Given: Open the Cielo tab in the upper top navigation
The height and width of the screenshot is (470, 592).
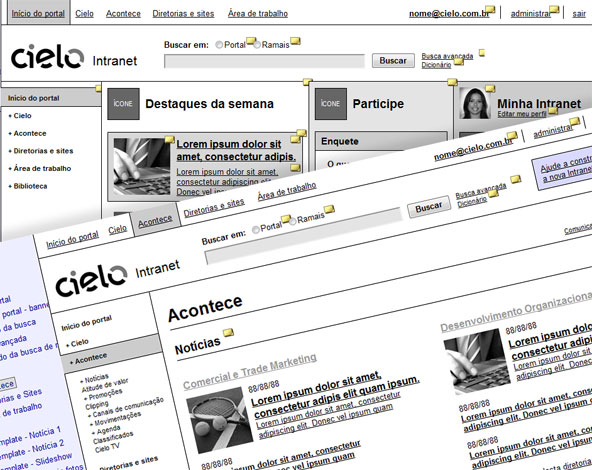Looking at the screenshot, I should pyautogui.click(x=84, y=14).
